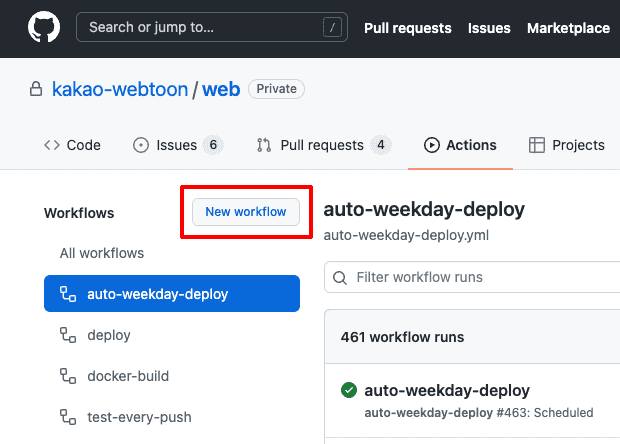Click the magnifier icon in filter box
Viewport: 620px width, 444px height.
click(x=340, y=278)
